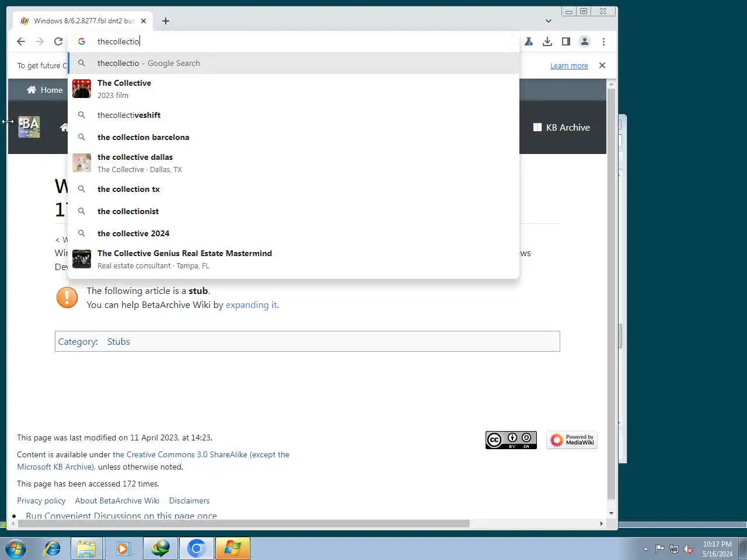Click the Google G icon in address bar
The height and width of the screenshot is (560, 747).
[x=82, y=41]
